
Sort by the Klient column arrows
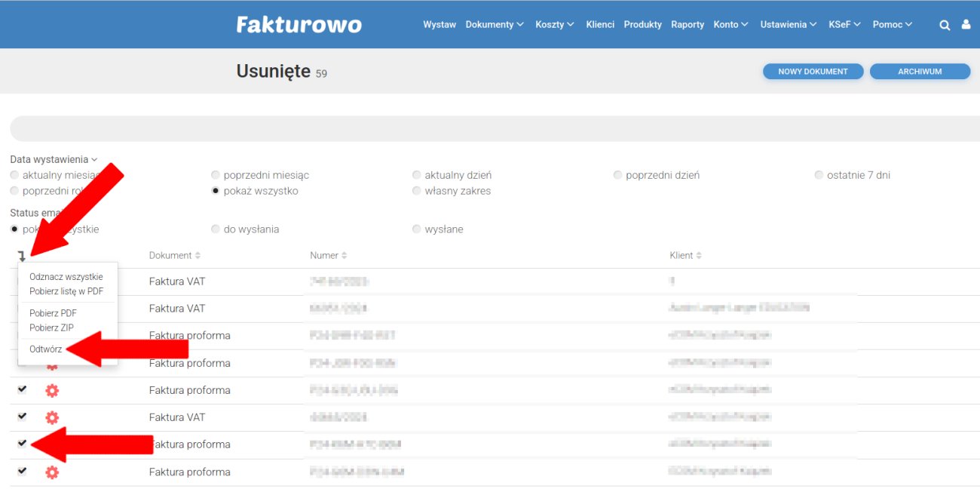click(699, 256)
